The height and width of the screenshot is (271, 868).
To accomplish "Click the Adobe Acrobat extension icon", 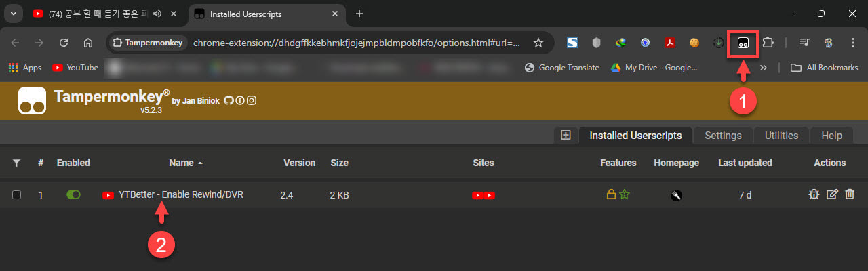I will point(669,43).
